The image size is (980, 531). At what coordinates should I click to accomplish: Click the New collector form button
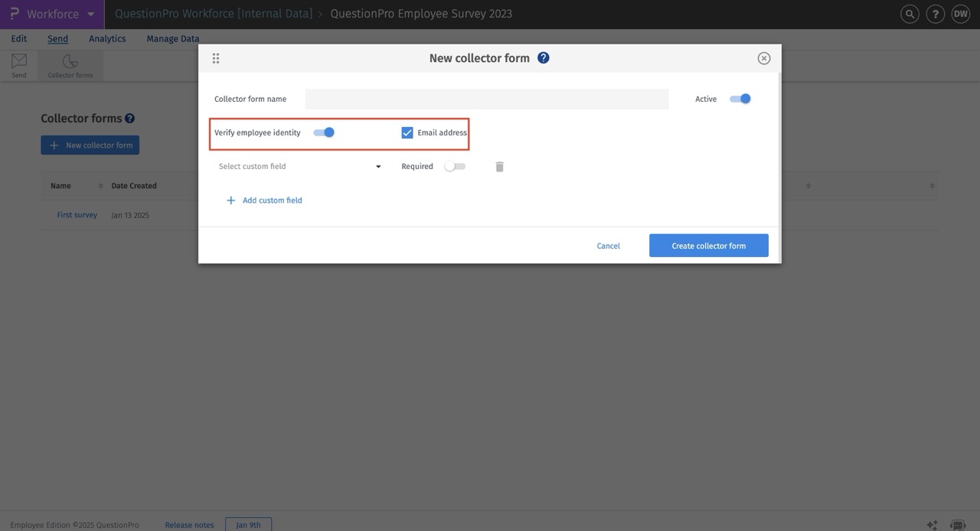pos(90,145)
